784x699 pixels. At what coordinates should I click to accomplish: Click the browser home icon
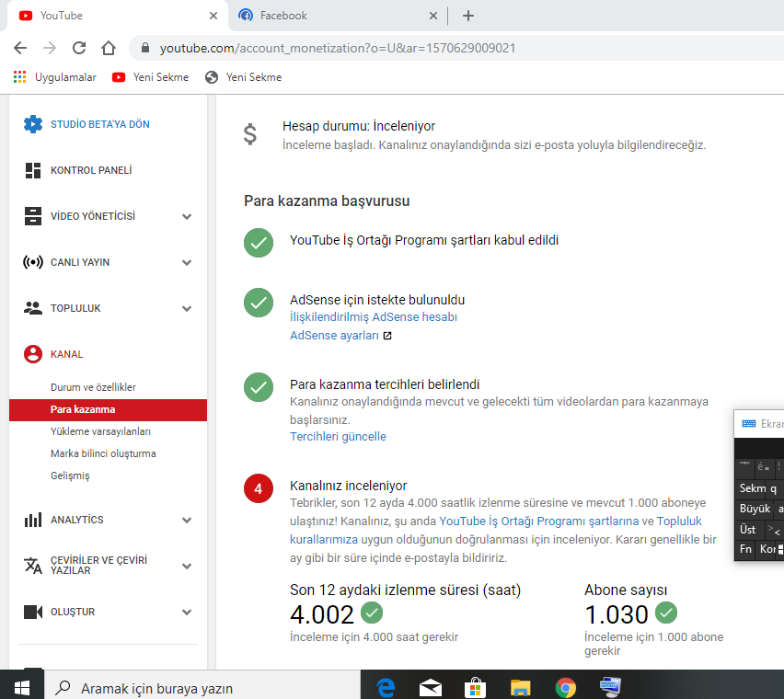(x=109, y=48)
